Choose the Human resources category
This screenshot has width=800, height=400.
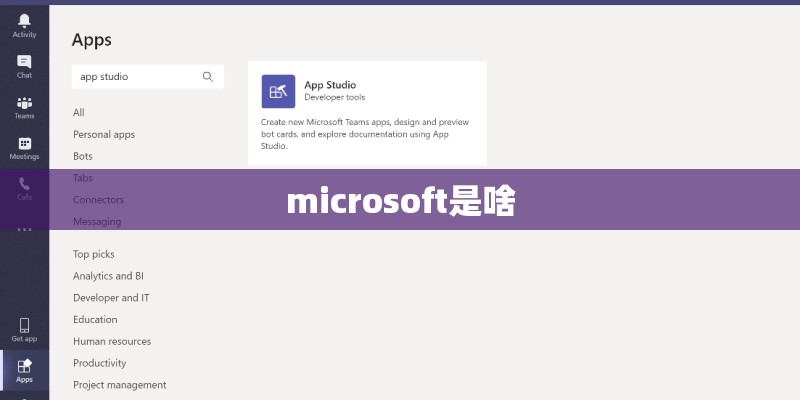coord(112,341)
